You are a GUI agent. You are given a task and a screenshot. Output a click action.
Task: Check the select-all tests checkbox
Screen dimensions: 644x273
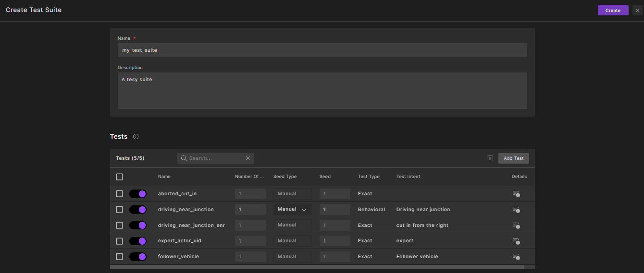[x=120, y=177]
